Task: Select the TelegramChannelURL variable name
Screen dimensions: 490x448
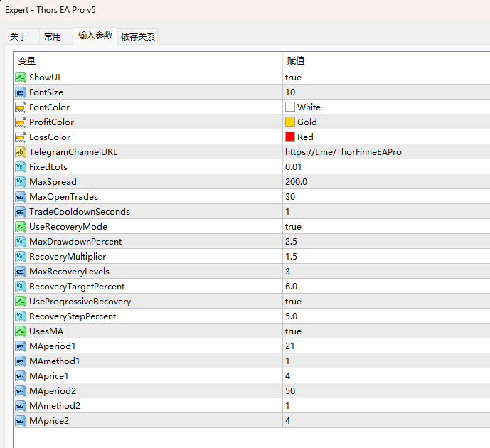Action: tap(73, 152)
